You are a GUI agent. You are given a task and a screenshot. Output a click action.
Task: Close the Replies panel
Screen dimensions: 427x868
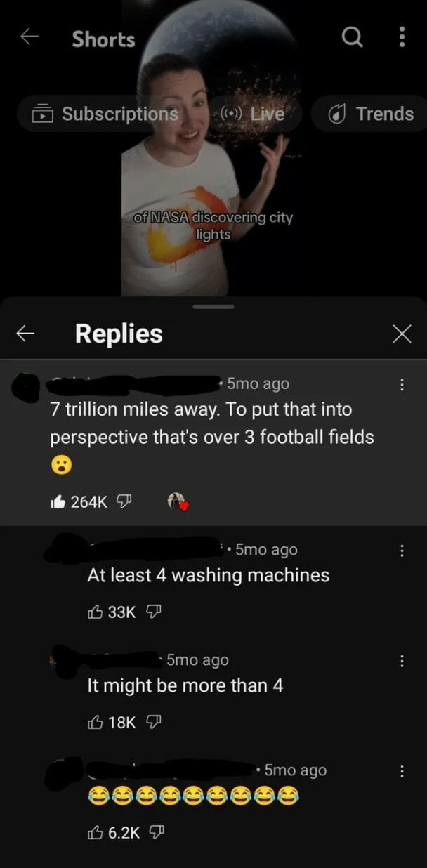tap(401, 334)
